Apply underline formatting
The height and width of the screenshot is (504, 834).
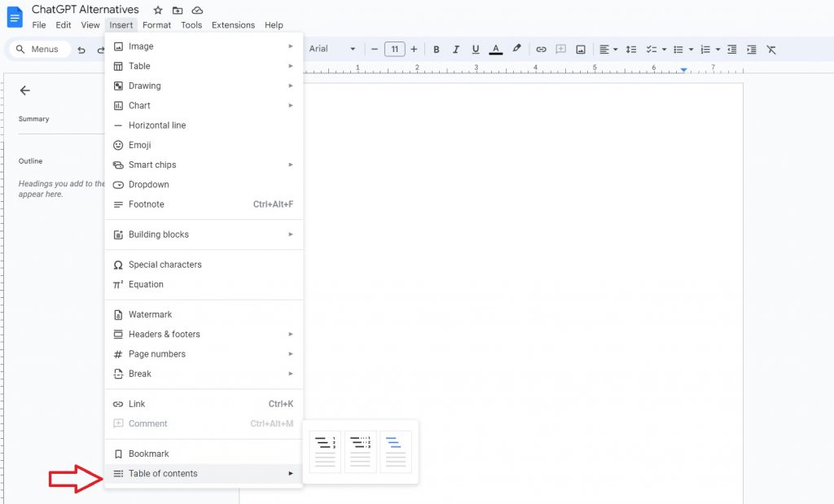(476, 49)
